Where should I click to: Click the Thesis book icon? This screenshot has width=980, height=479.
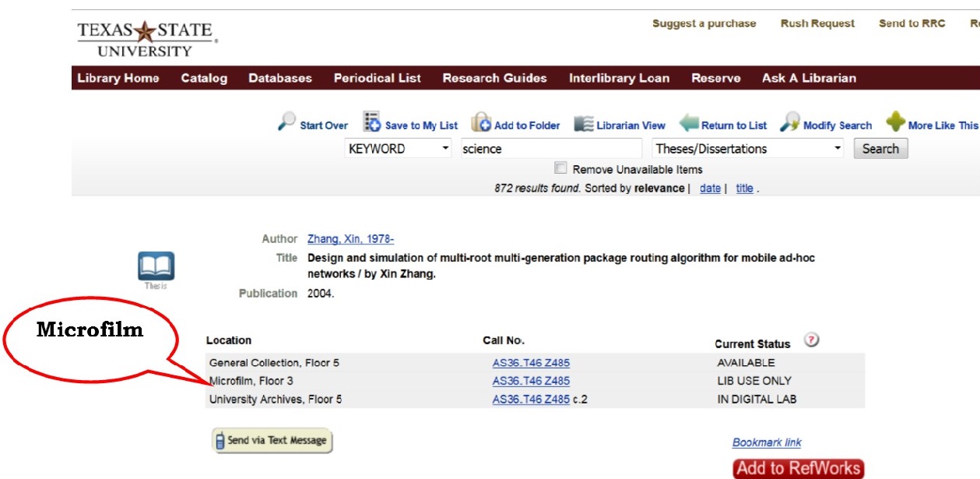(156, 266)
